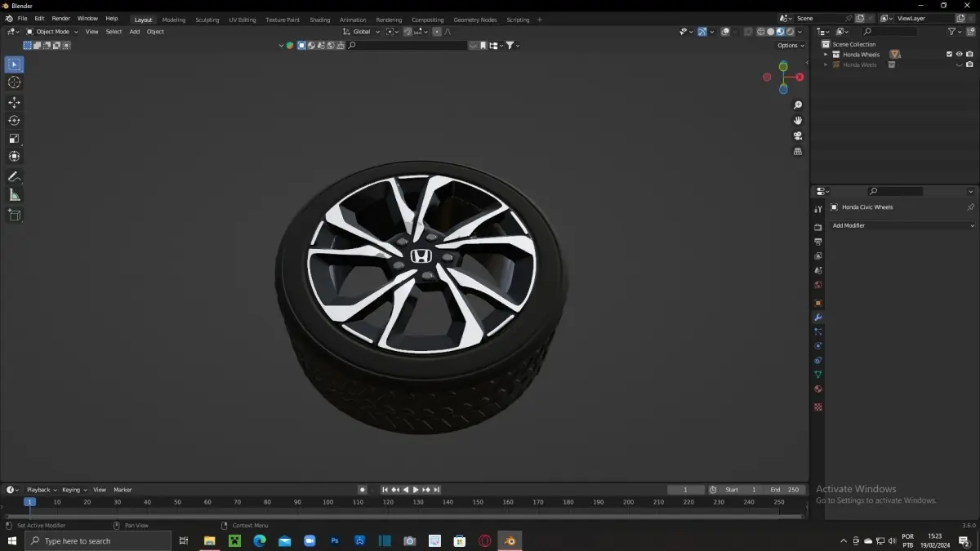Click the End frame 250 field
This screenshot has width=980, height=551.
point(784,490)
